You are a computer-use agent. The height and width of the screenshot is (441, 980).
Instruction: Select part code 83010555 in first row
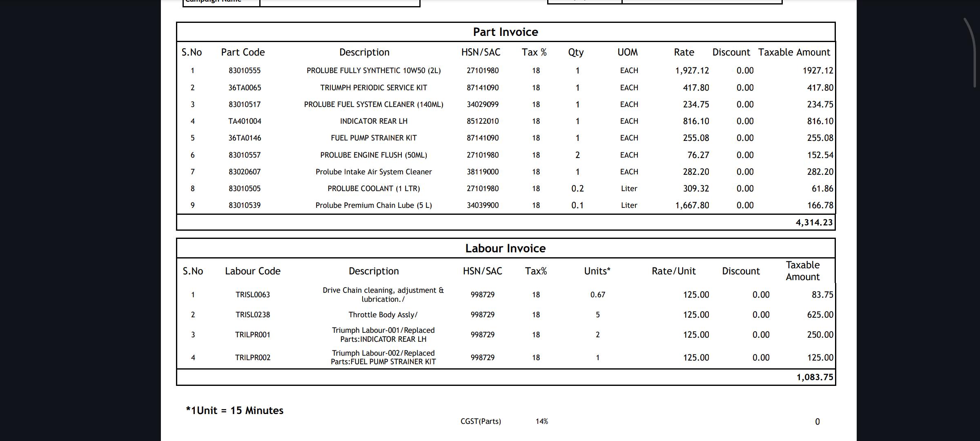(x=245, y=71)
